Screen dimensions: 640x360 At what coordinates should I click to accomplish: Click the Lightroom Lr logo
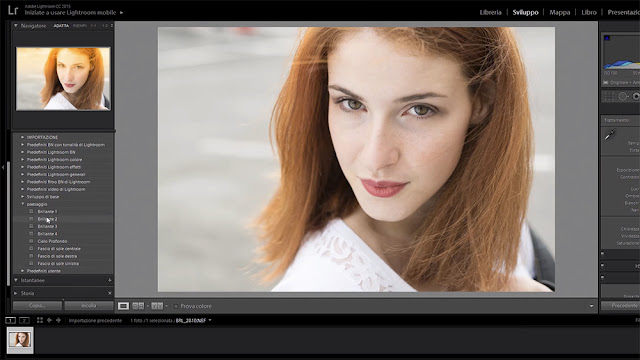pos(13,10)
